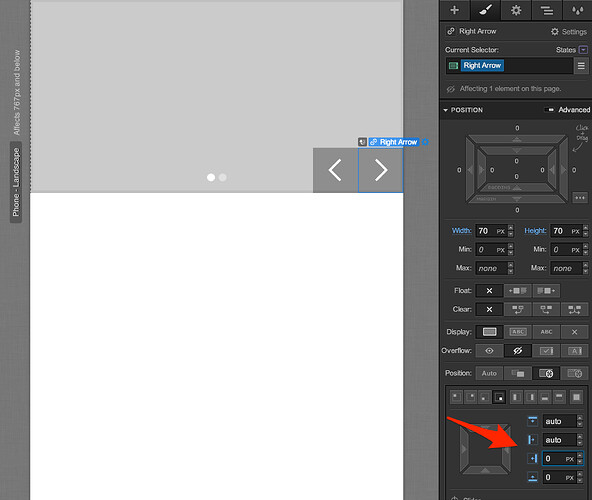Image resolution: width=592 pixels, height=500 pixels.
Task: Click the Height PX unit selector
Action: (575, 231)
